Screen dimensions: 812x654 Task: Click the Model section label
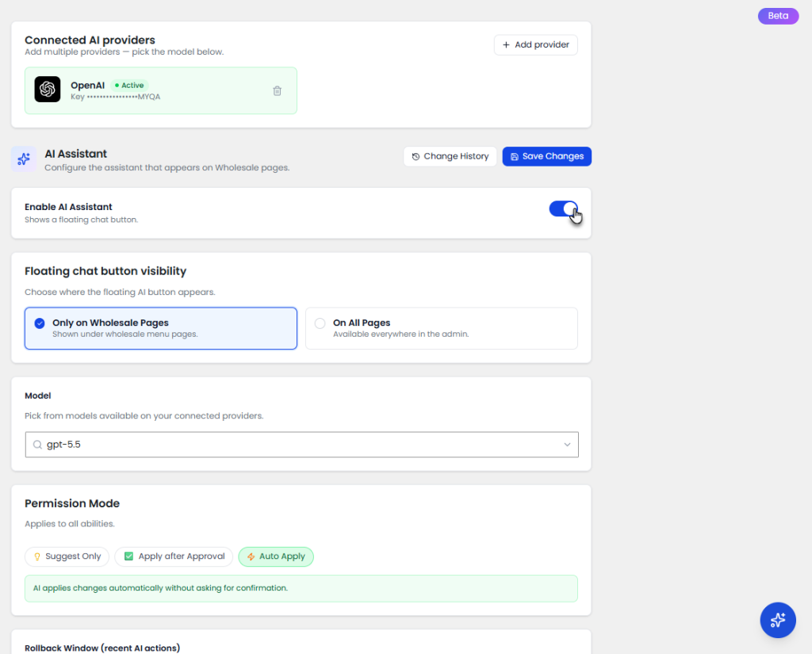38,396
